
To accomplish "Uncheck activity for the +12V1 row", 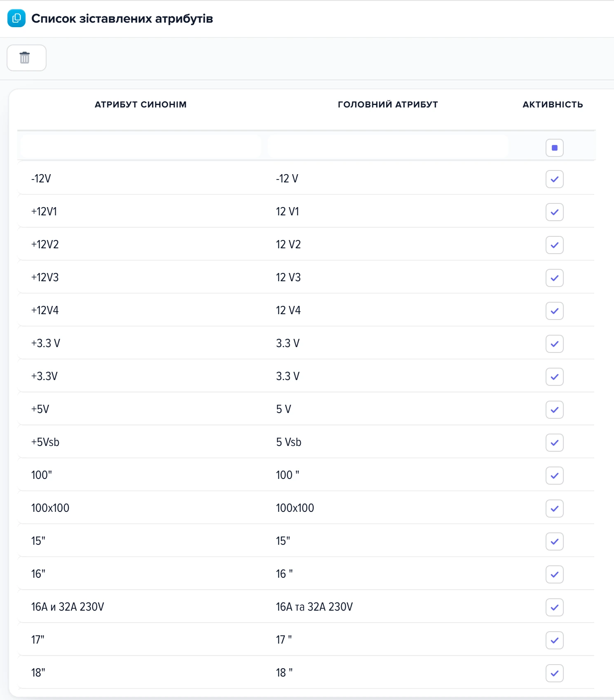I will point(555,212).
